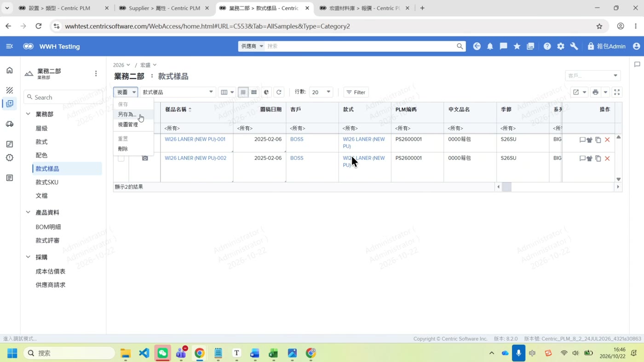Open the chart view icon in toolbar
The height and width of the screenshot is (362, 644).
[x=266, y=92]
